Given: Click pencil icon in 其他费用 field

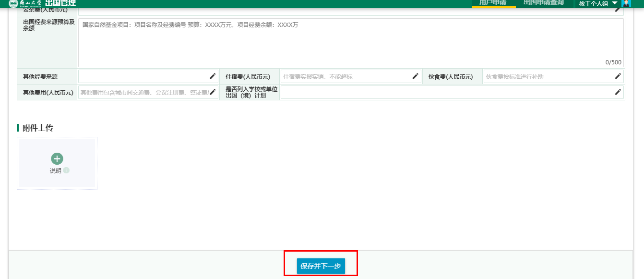Looking at the screenshot, I should click(213, 92).
